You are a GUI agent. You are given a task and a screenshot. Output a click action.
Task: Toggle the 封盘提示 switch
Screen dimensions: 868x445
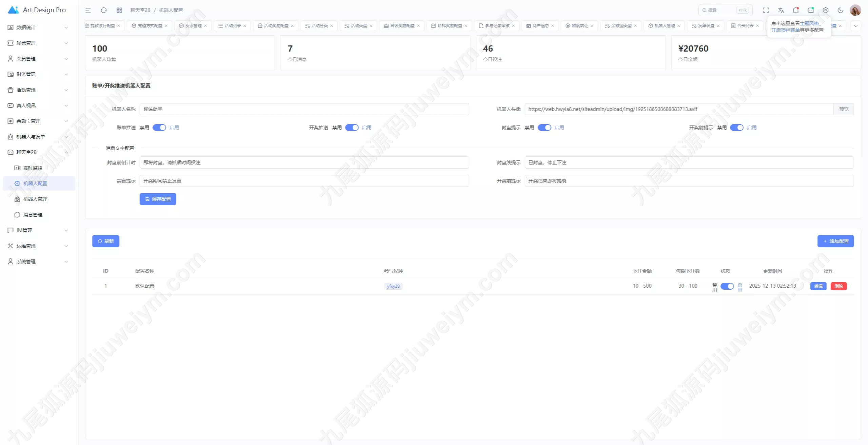point(544,128)
